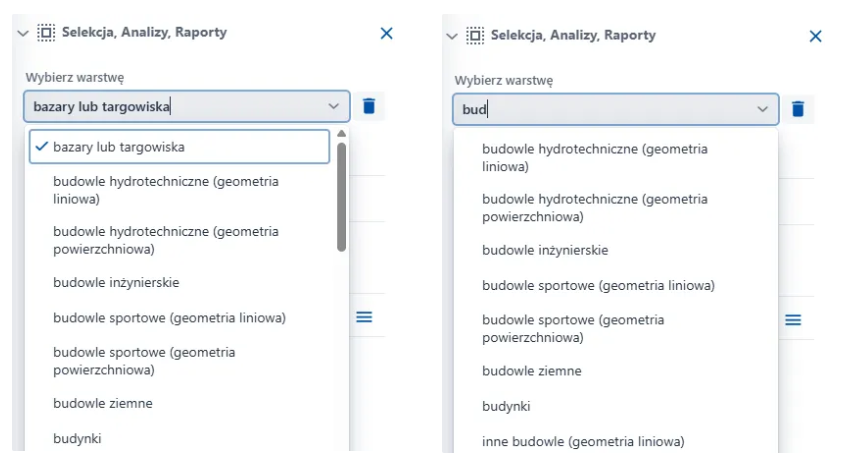This screenshot has width=843, height=455.
Task: Choose 'budowle inżynierskie' in the left list
Action: tap(116, 283)
